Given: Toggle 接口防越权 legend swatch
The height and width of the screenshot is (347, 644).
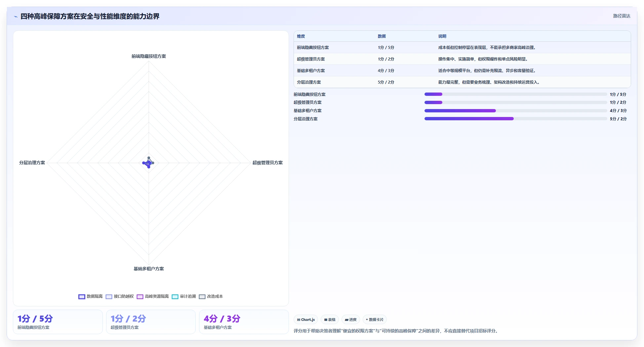Looking at the screenshot, I should (109, 296).
